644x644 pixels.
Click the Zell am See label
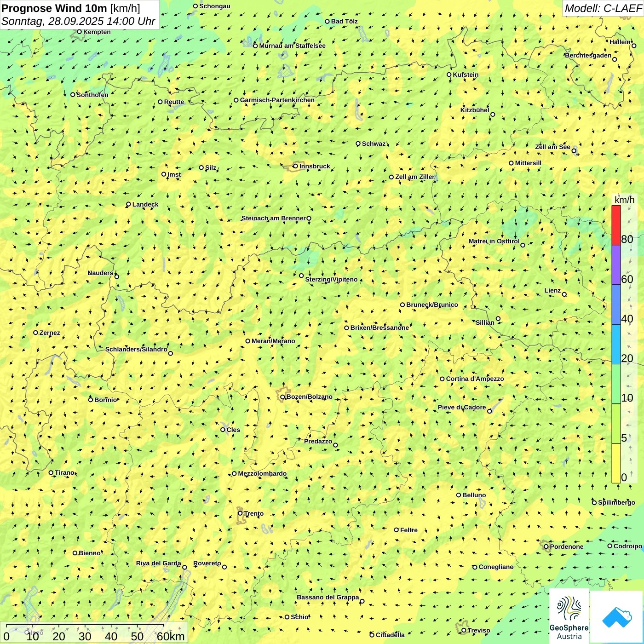click(x=552, y=147)
